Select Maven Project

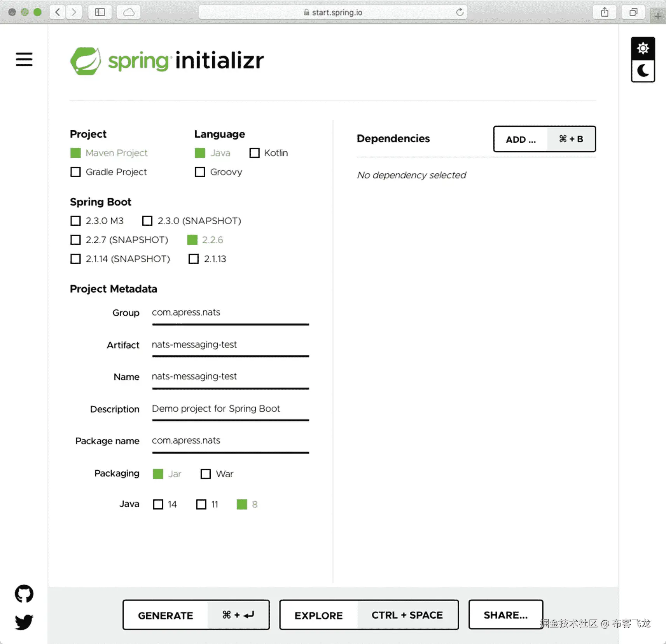pyautogui.click(x=109, y=153)
